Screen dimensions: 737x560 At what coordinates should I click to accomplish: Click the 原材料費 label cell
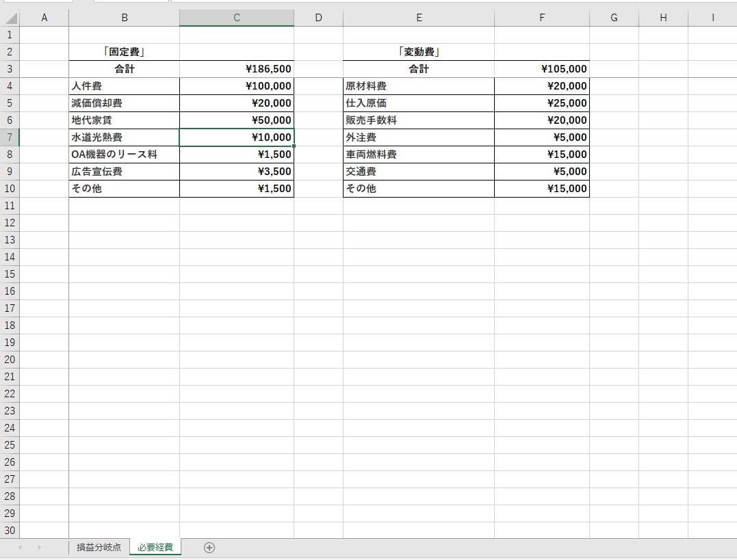(419, 86)
